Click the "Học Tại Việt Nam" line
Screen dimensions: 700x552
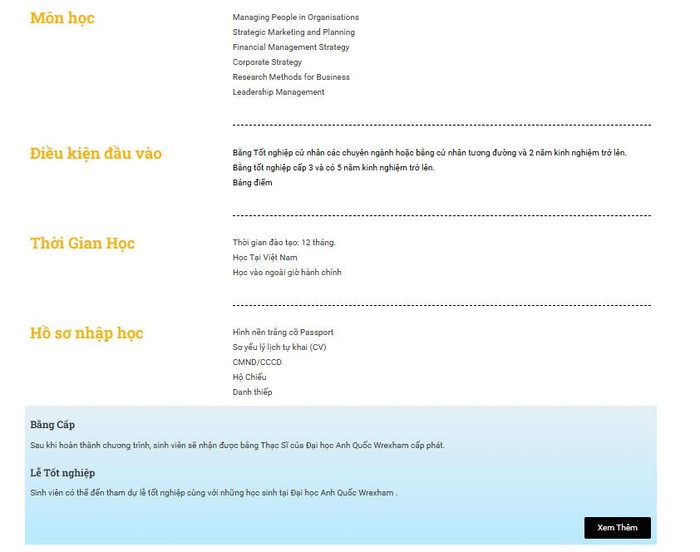click(x=265, y=257)
